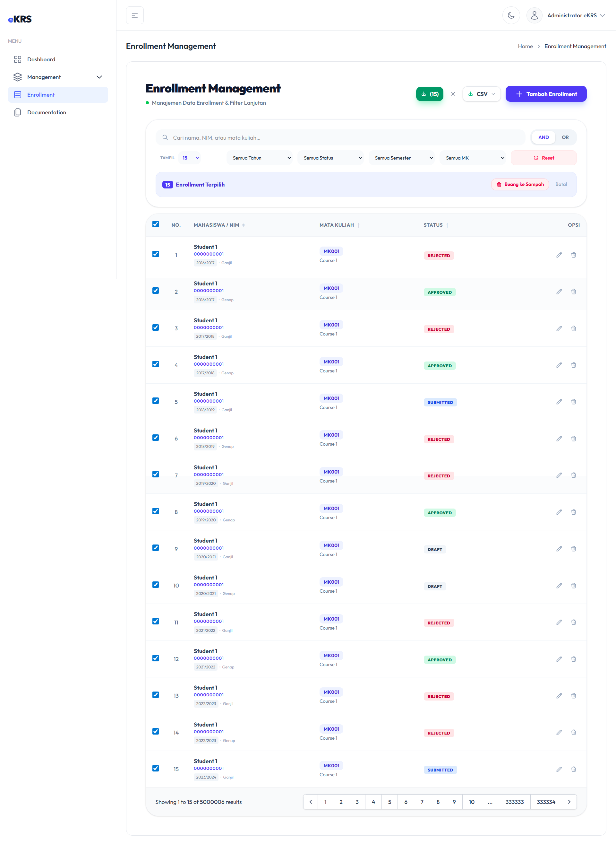
Task: Switch to dark mode moon icon
Action: click(511, 15)
